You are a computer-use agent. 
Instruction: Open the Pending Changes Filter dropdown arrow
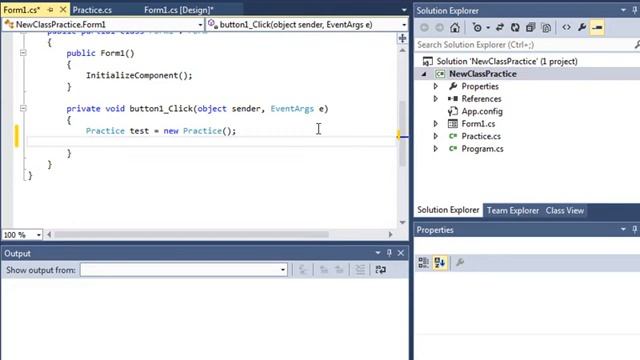[488, 28]
